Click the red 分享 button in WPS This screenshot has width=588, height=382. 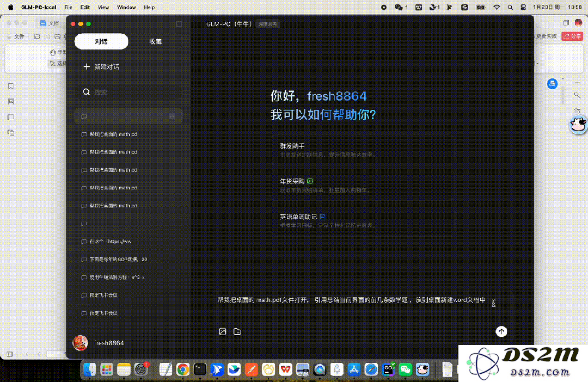[572, 36]
